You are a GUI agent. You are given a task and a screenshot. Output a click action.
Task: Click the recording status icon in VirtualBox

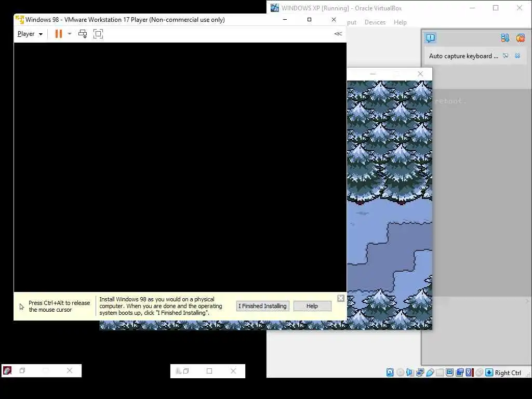click(x=460, y=373)
